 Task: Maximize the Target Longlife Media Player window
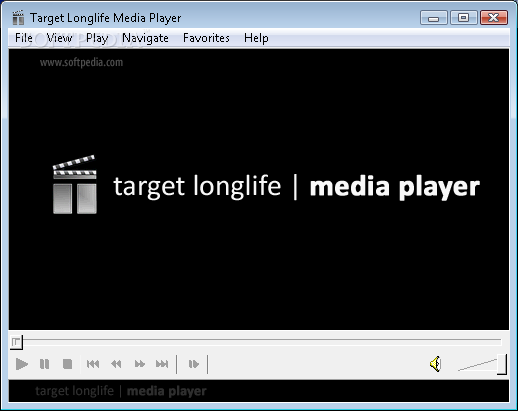463,18
